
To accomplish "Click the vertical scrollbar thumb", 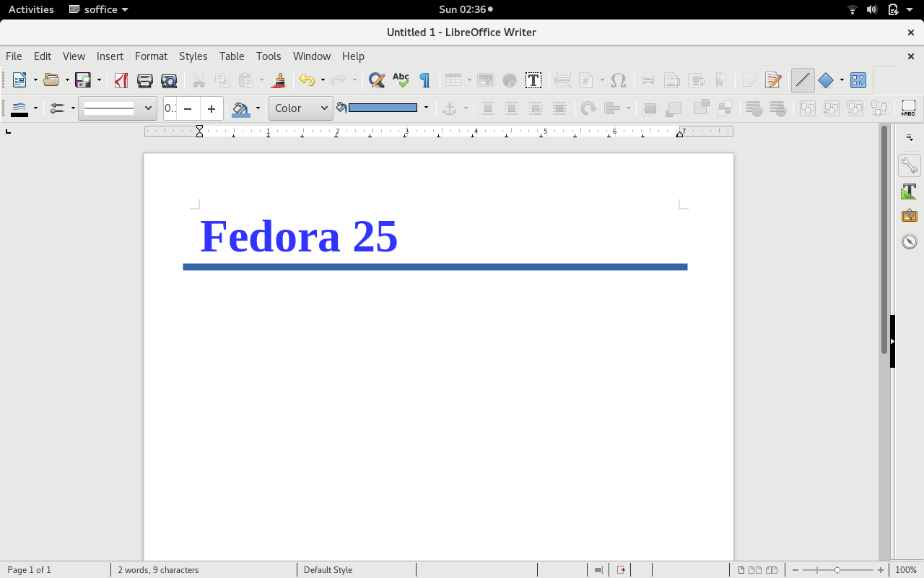I will click(884, 238).
